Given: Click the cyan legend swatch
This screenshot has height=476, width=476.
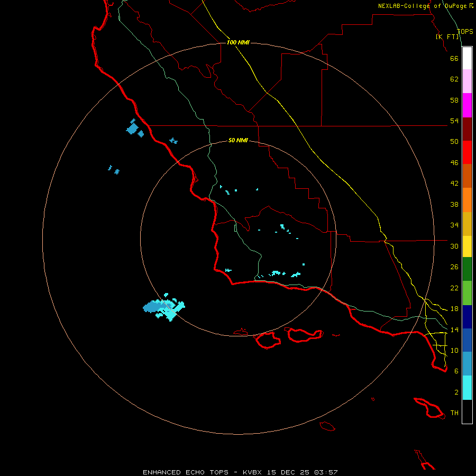Looking at the screenshot, I should point(467,388).
